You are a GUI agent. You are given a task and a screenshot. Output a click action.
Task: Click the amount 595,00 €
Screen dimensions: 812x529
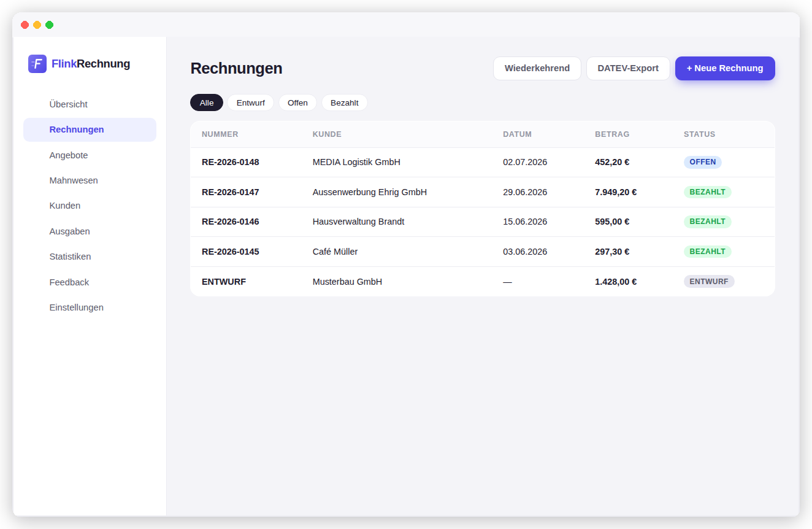(612, 222)
